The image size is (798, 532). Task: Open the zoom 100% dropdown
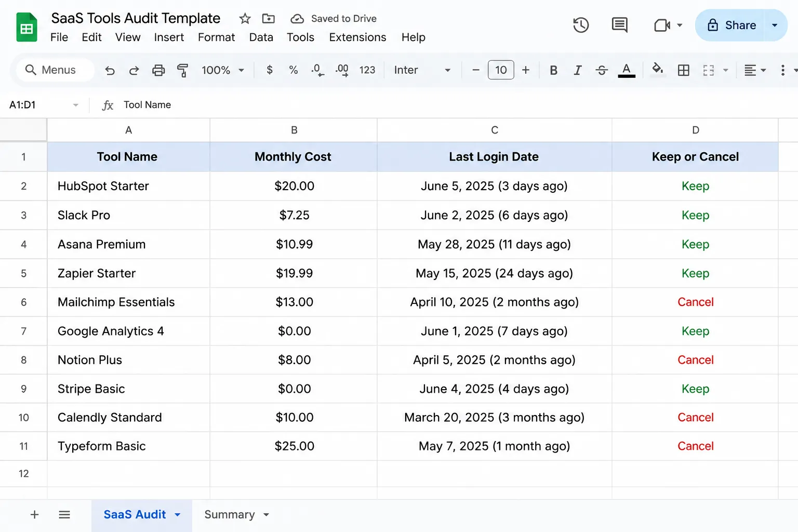[x=223, y=70]
